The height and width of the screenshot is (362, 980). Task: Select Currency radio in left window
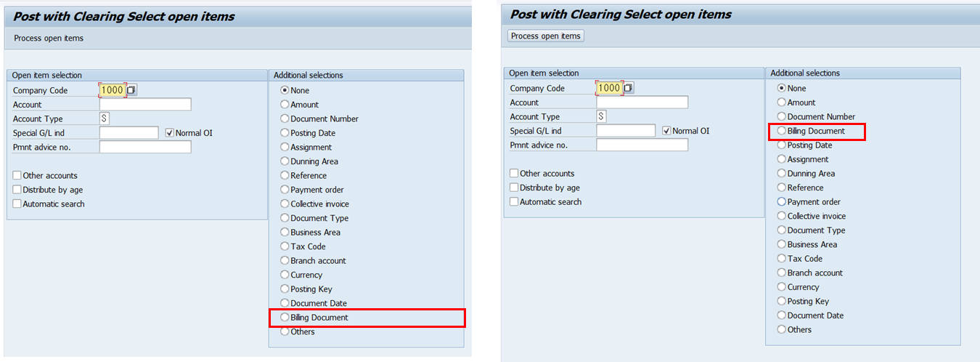click(285, 275)
